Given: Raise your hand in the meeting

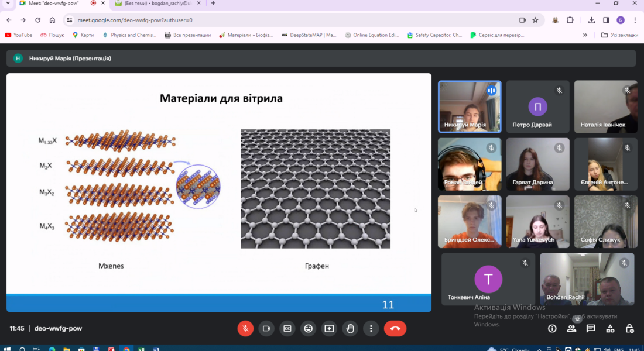Looking at the screenshot, I should 350,328.
